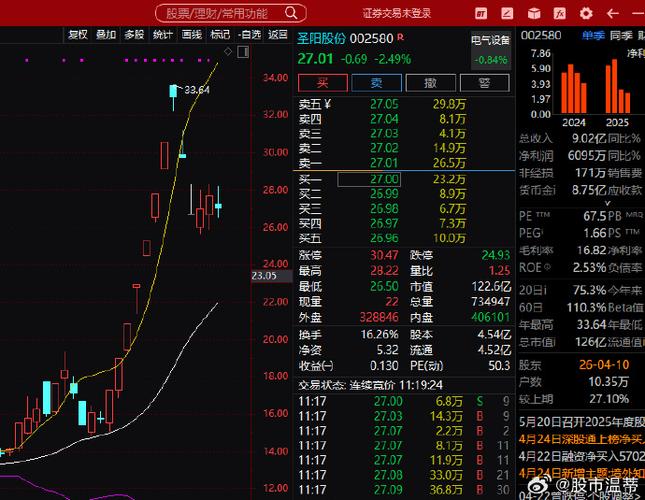Click tick row 11:17 27.09 36.8万
This screenshot has width=645, height=500.
point(404,489)
